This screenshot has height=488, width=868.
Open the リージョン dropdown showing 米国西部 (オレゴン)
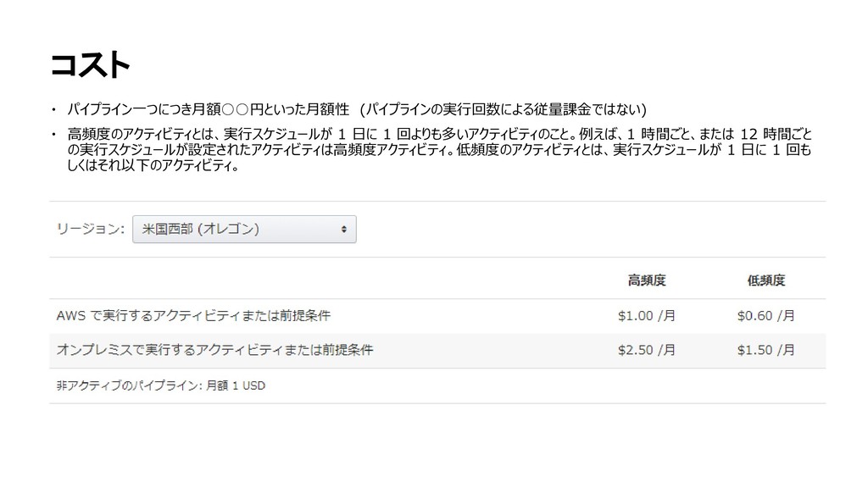[x=244, y=229]
